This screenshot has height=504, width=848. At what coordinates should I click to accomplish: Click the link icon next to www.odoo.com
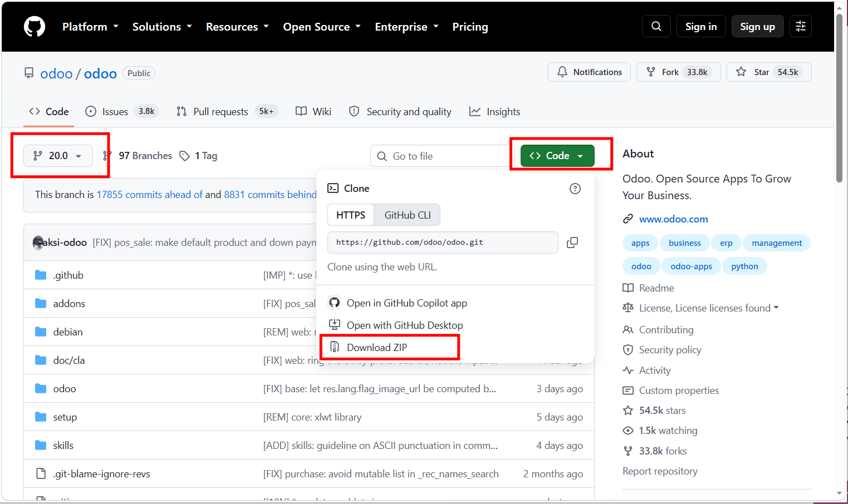coord(628,219)
